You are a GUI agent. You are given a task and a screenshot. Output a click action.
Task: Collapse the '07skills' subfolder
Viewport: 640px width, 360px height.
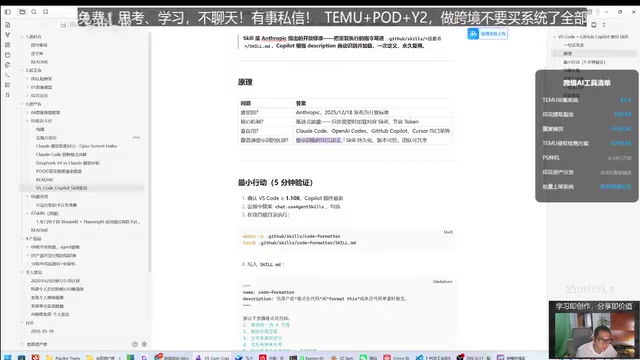(x=27, y=213)
